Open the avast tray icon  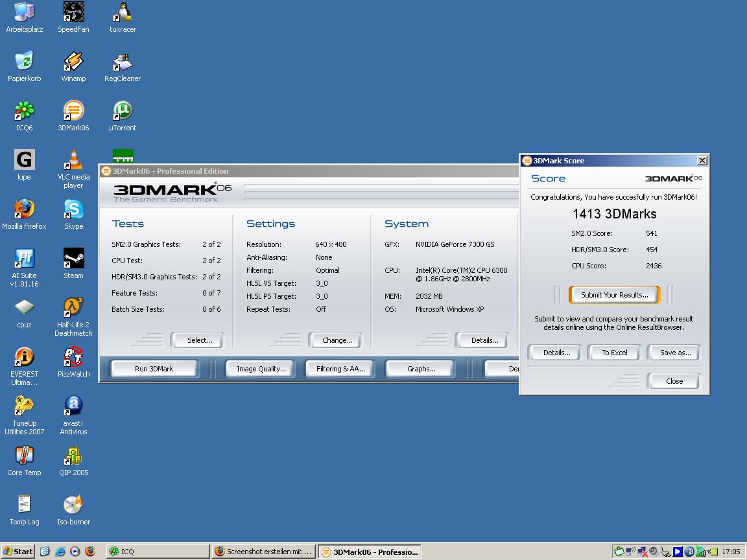pos(689,552)
